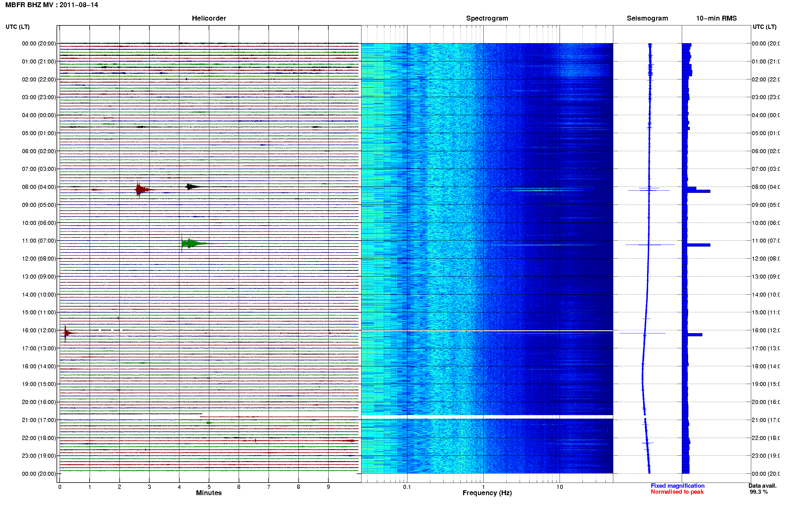Click the Minutes axis label
812x508 pixels.
point(209,493)
